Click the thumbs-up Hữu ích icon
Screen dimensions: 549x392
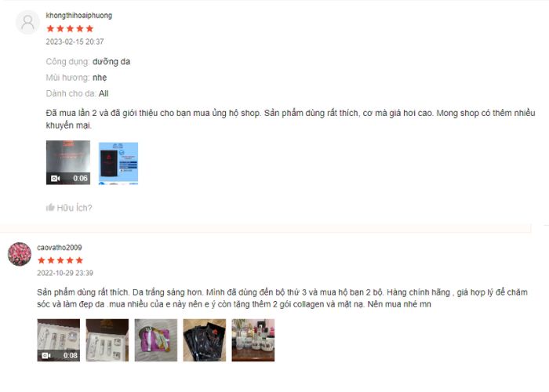[50, 208]
